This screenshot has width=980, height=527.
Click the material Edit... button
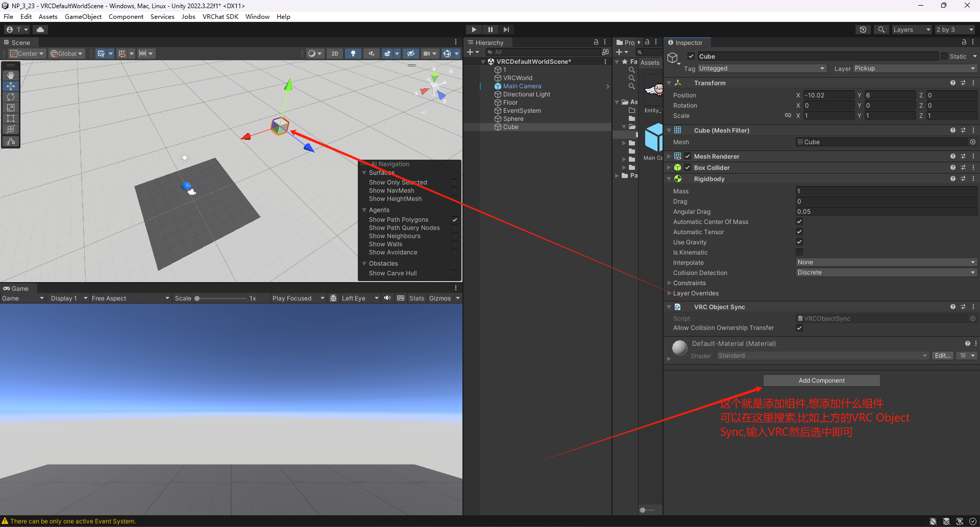942,356
